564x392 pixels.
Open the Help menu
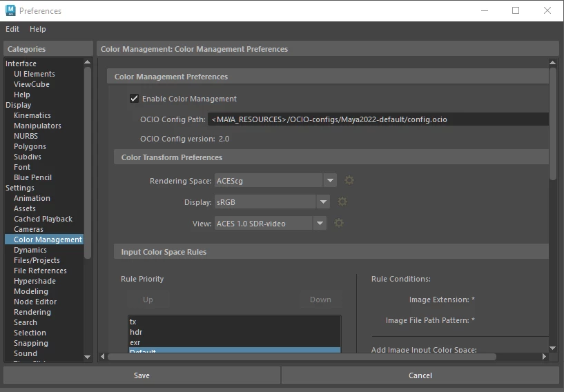coord(38,29)
